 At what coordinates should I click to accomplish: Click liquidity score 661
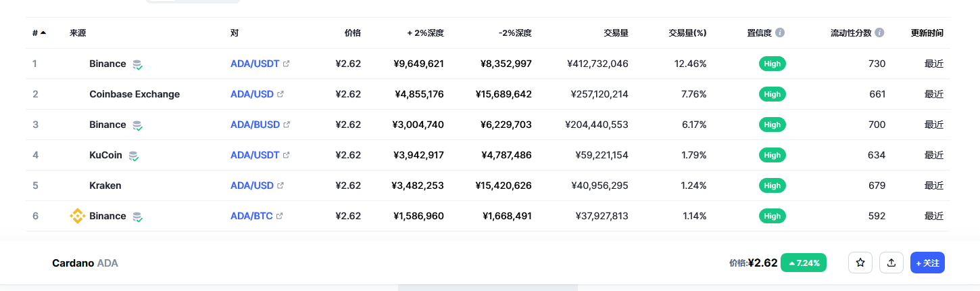tap(877, 94)
